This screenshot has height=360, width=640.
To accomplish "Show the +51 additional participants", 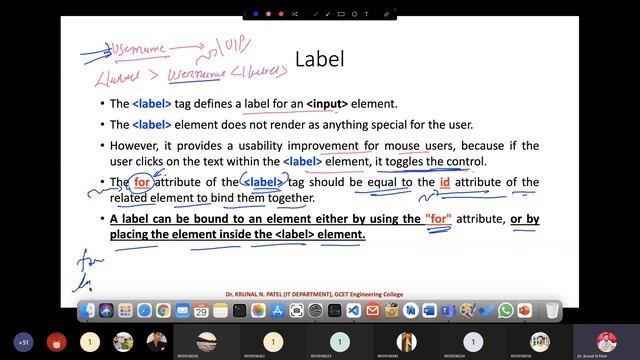I will click(23, 342).
